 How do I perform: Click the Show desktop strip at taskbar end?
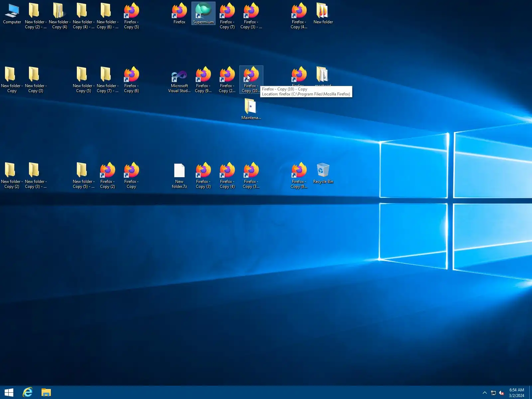(x=530, y=393)
